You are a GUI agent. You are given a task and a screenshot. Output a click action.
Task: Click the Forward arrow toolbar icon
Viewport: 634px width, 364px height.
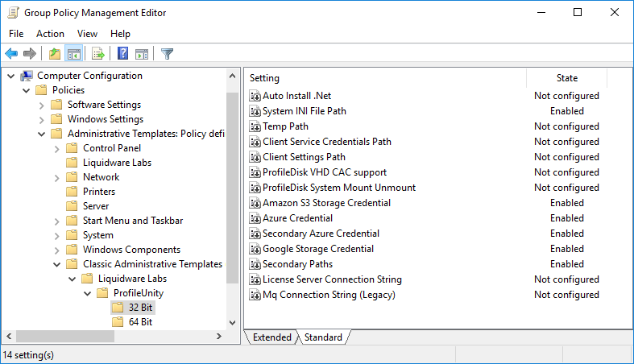click(30, 54)
